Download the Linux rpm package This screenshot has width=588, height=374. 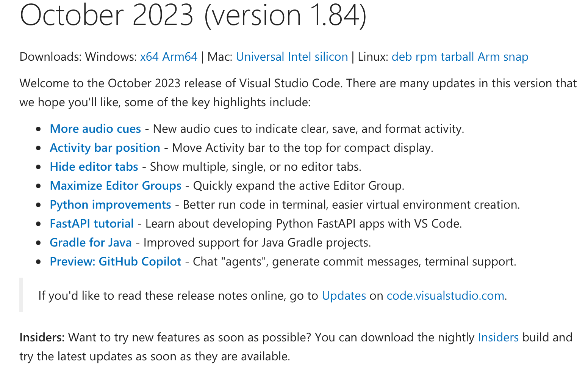click(x=426, y=57)
